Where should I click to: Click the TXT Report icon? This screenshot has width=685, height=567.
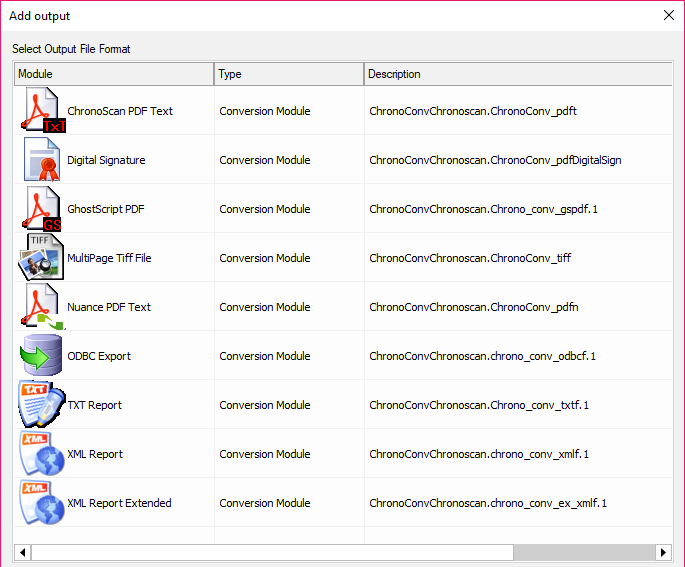(x=42, y=404)
